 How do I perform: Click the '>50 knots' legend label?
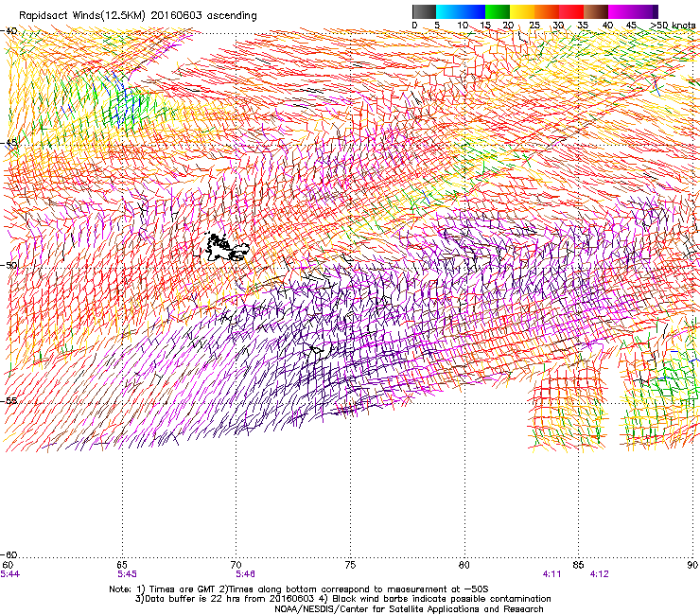[673, 26]
